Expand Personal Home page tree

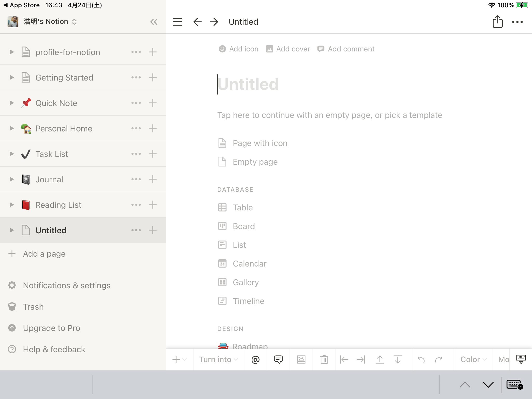click(12, 128)
